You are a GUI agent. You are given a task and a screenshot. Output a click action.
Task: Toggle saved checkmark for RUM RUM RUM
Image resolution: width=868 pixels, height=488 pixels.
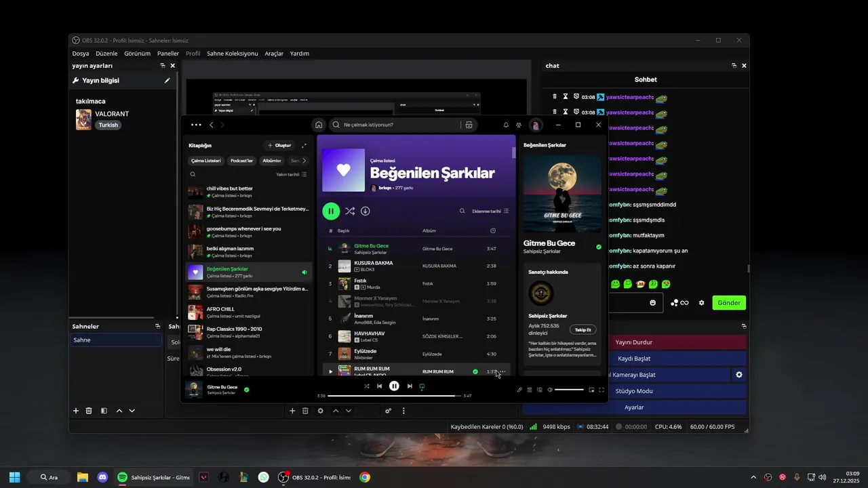click(475, 371)
